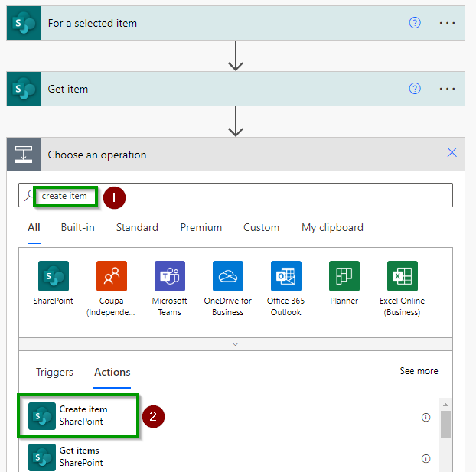
Task: Switch to the All tab
Action: click(x=34, y=227)
